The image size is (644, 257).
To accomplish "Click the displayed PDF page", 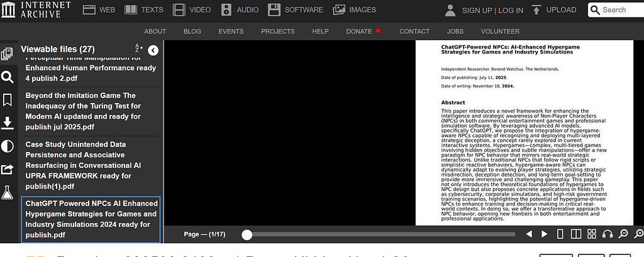I will (x=525, y=133).
